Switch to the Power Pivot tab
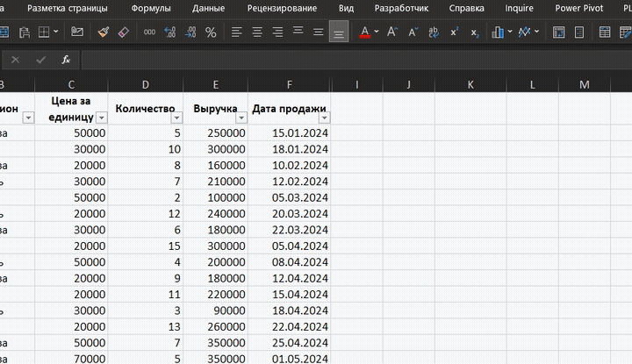Screen dimensions: 632x364 (579, 8)
